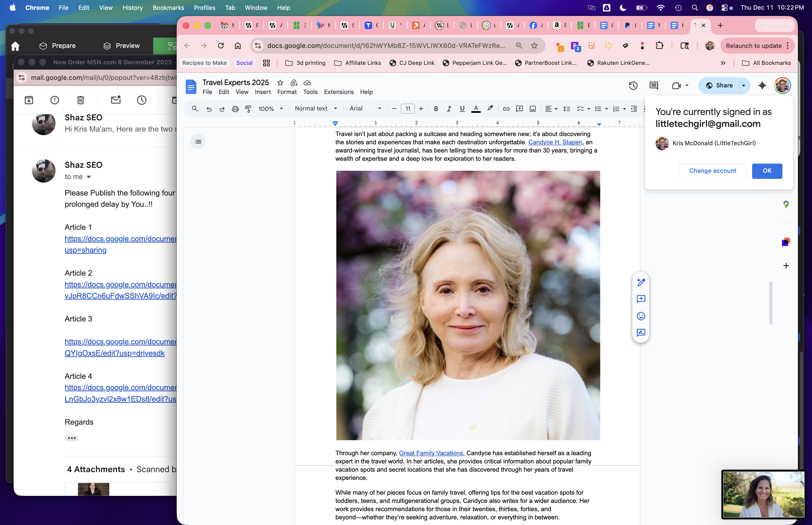Open the text color picker
The image size is (812, 525).
pos(476,109)
